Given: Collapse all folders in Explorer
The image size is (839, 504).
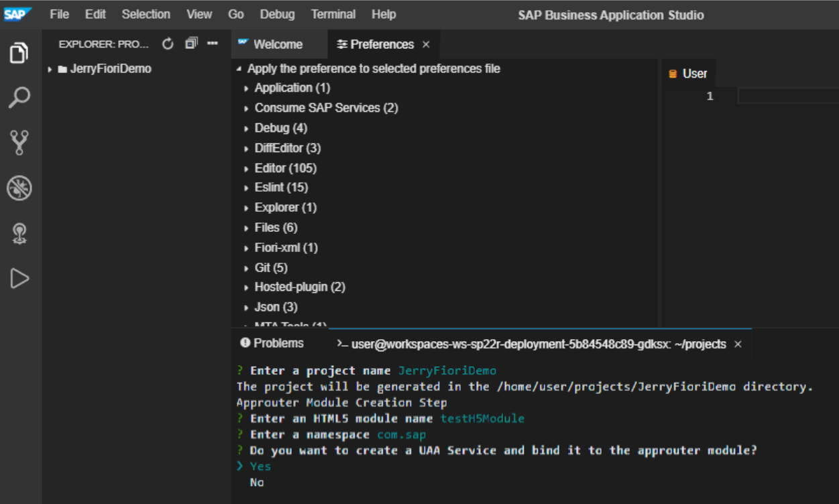Looking at the screenshot, I should pyautogui.click(x=191, y=44).
